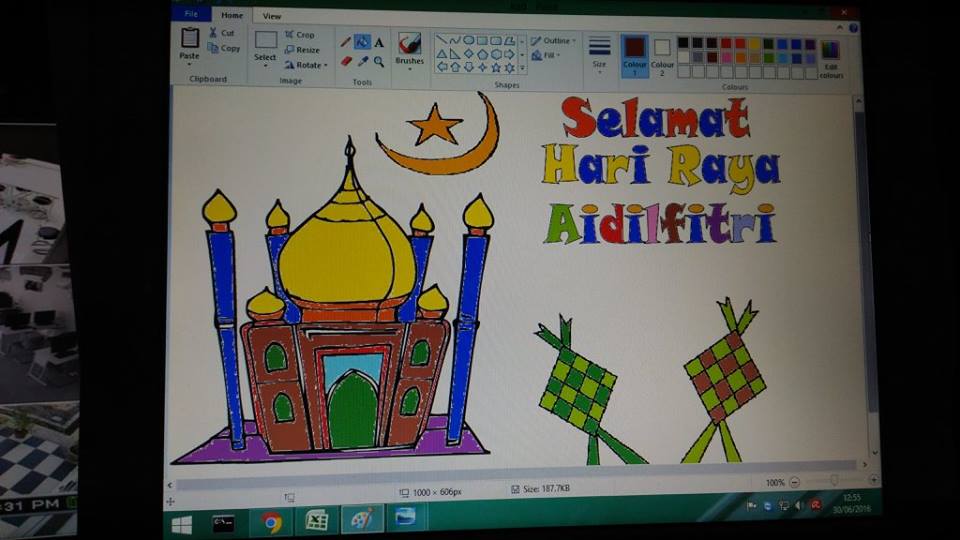Expand the Shapes gallery more arrow

(522, 68)
